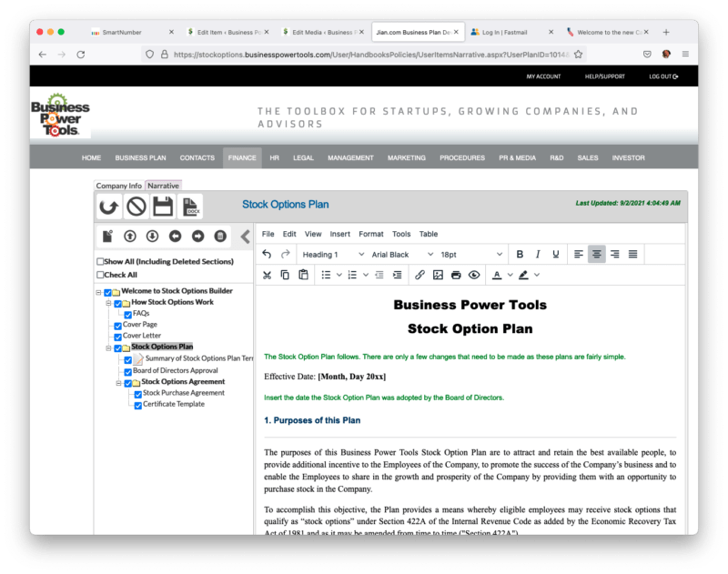Click the delete section trash icon

(220, 237)
